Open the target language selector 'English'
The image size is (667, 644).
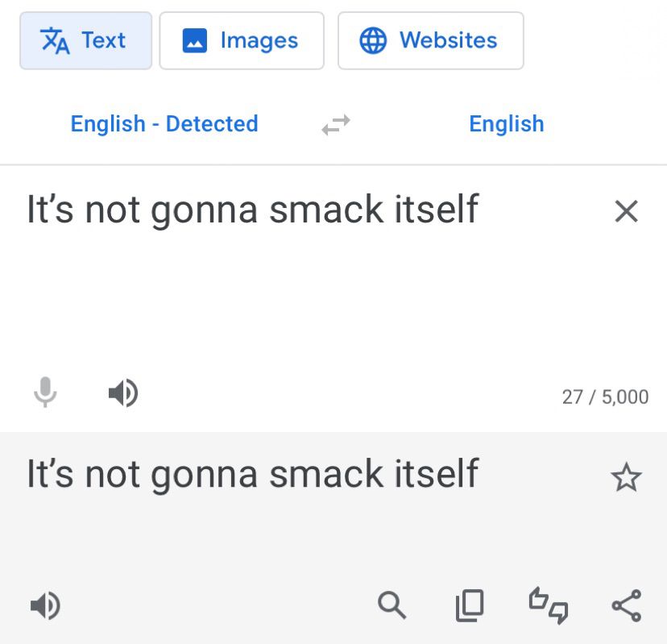tap(506, 124)
